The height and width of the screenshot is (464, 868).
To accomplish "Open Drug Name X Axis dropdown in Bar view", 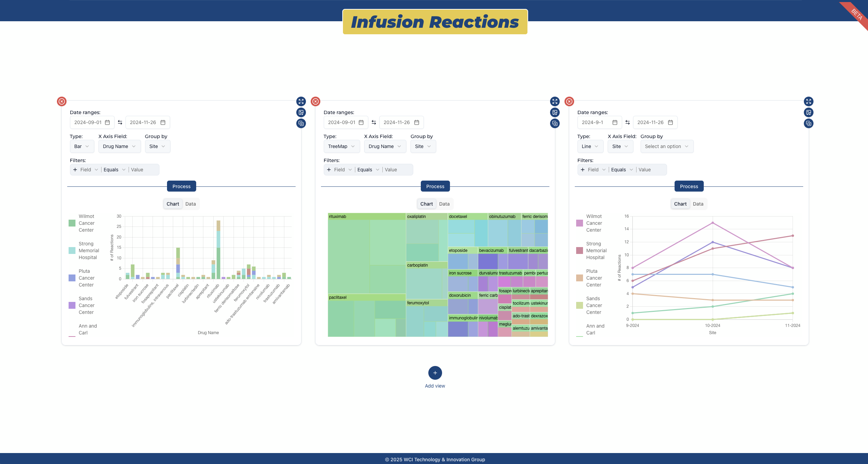I will click(119, 146).
